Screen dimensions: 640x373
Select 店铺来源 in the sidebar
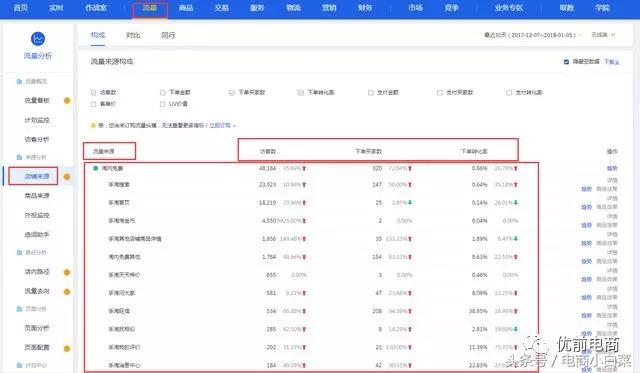pyautogui.click(x=37, y=176)
